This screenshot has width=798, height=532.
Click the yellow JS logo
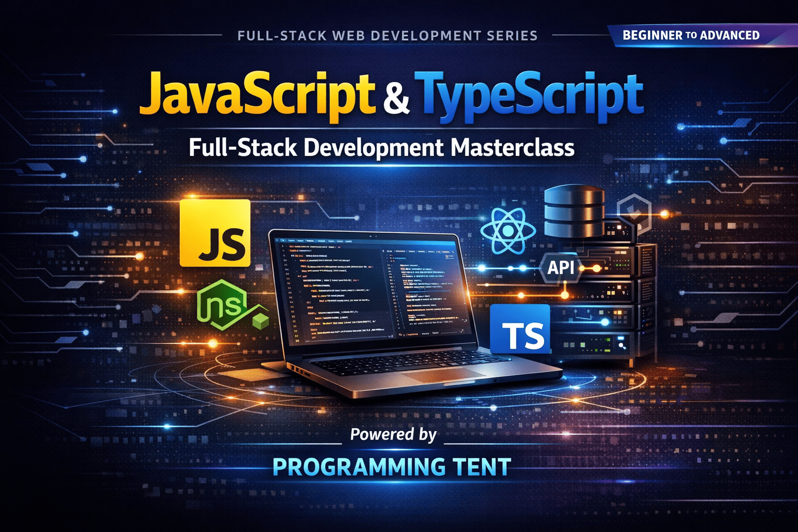click(215, 233)
